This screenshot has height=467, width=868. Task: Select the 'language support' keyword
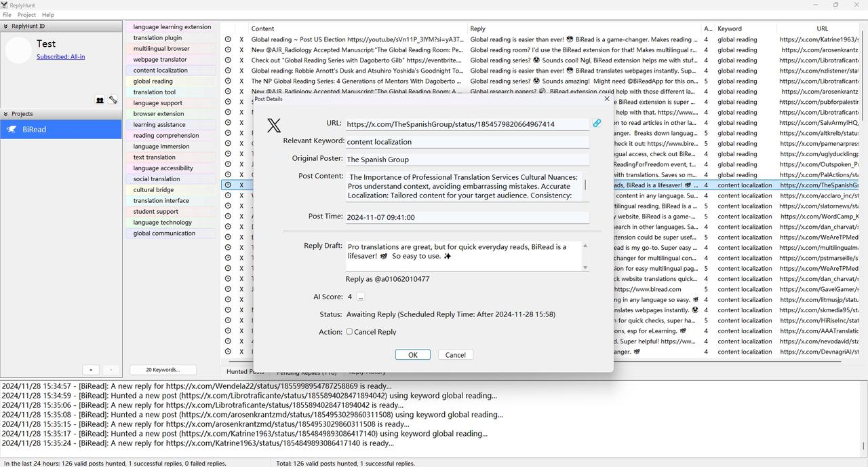[x=171, y=103]
